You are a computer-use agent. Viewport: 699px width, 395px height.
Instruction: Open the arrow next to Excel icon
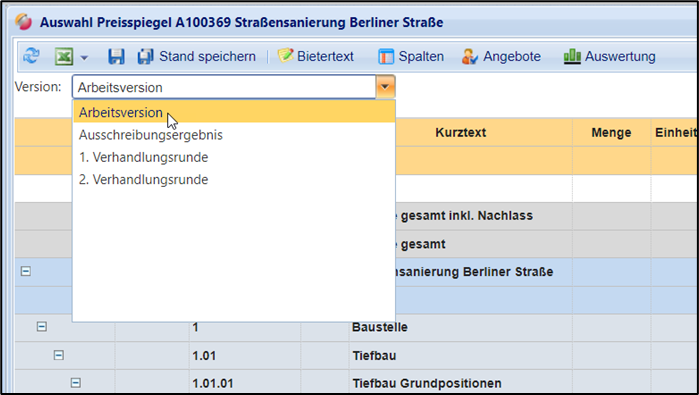click(x=84, y=58)
